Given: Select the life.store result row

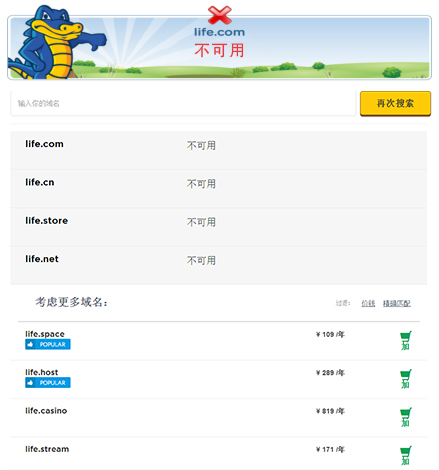Looking at the screenshot, I should (219, 227).
